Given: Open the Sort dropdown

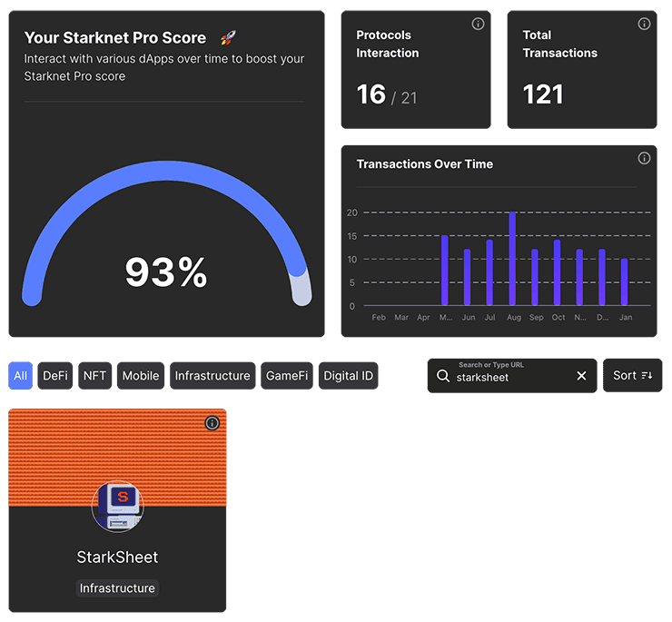Looking at the screenshot, I should 633,376.
